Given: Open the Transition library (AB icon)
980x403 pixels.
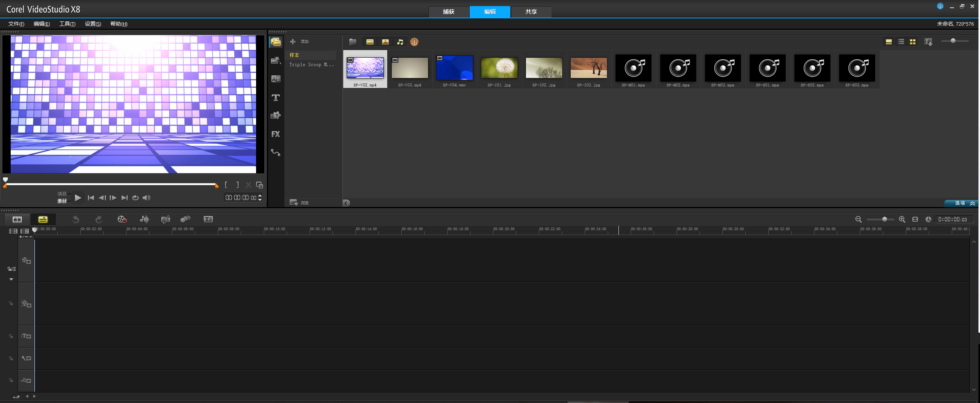Looking at the screenshot, I should tap(276, 79).
